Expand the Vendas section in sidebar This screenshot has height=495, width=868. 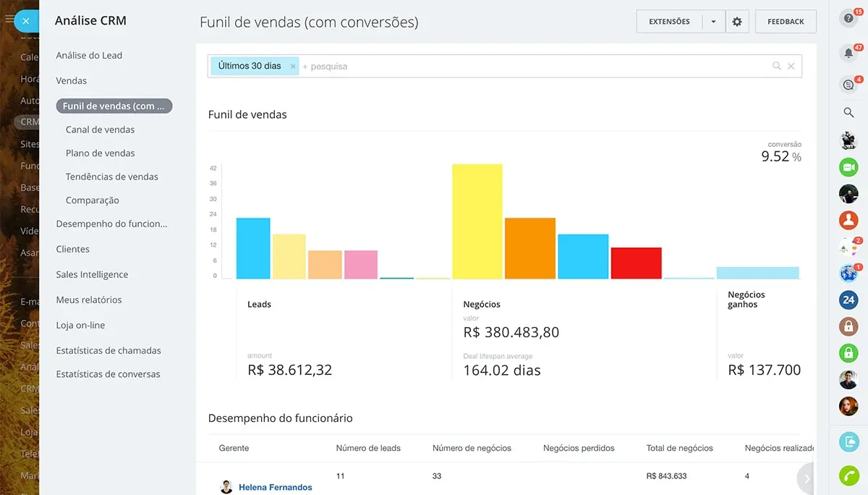point(72,80)
